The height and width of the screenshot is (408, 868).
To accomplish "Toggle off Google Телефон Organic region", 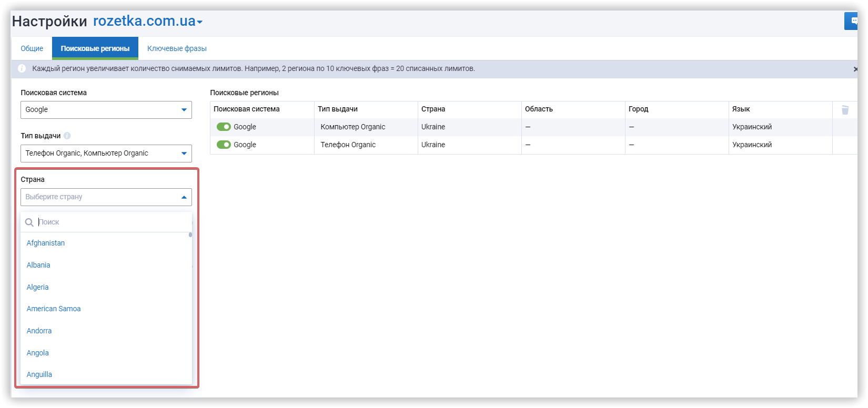I will coord(224,145).
